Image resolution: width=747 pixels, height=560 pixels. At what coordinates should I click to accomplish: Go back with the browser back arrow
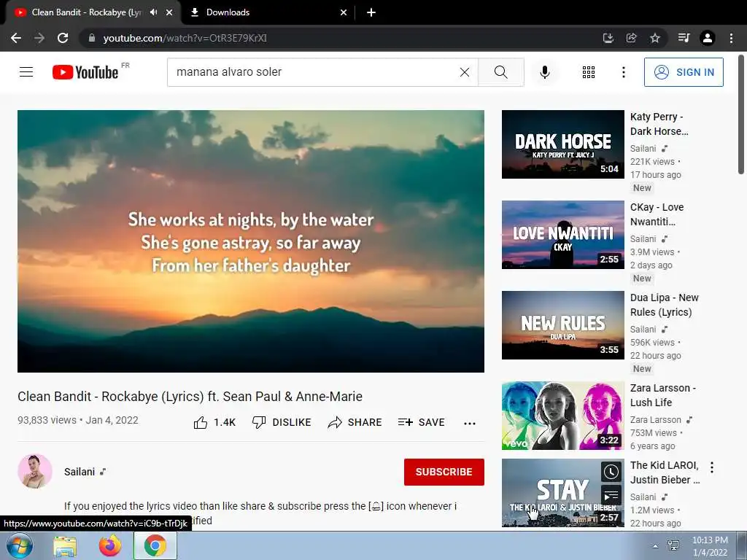point(16,38)
